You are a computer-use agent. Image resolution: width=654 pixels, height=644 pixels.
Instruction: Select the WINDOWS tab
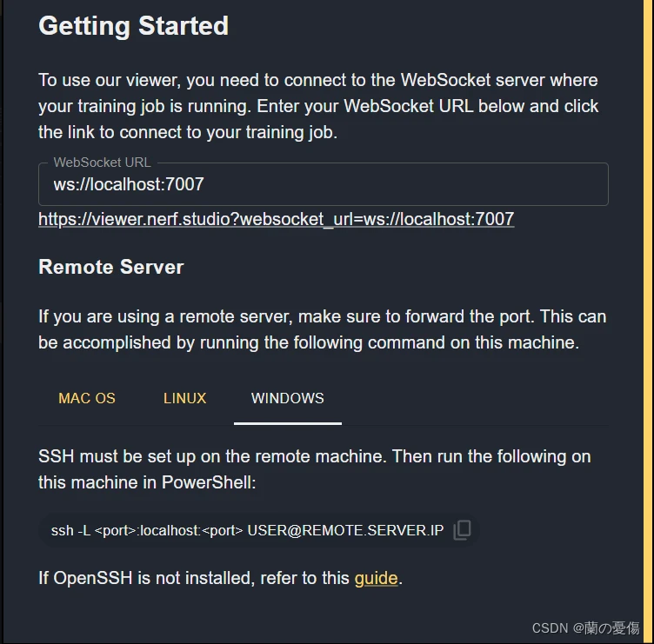[287, 398]
